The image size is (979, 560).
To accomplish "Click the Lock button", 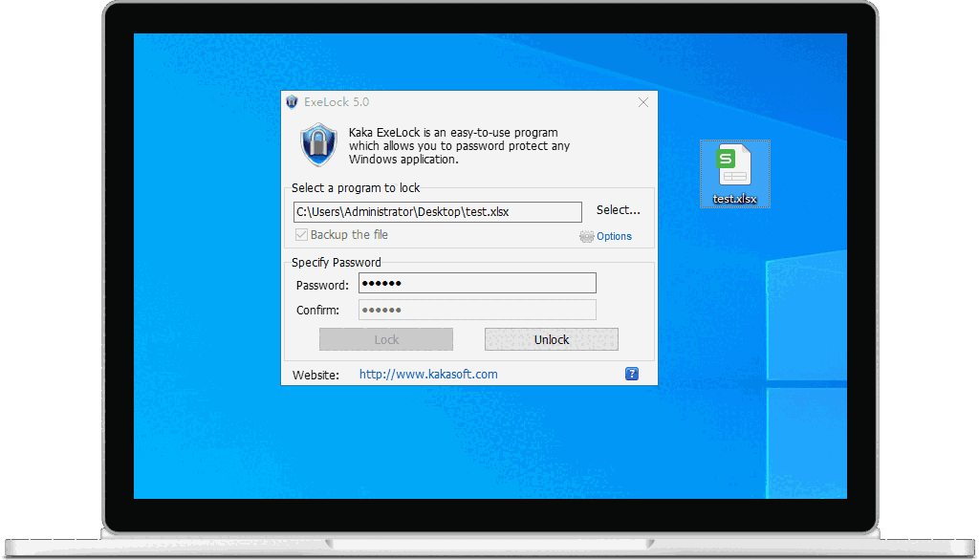I will [386, 339].
